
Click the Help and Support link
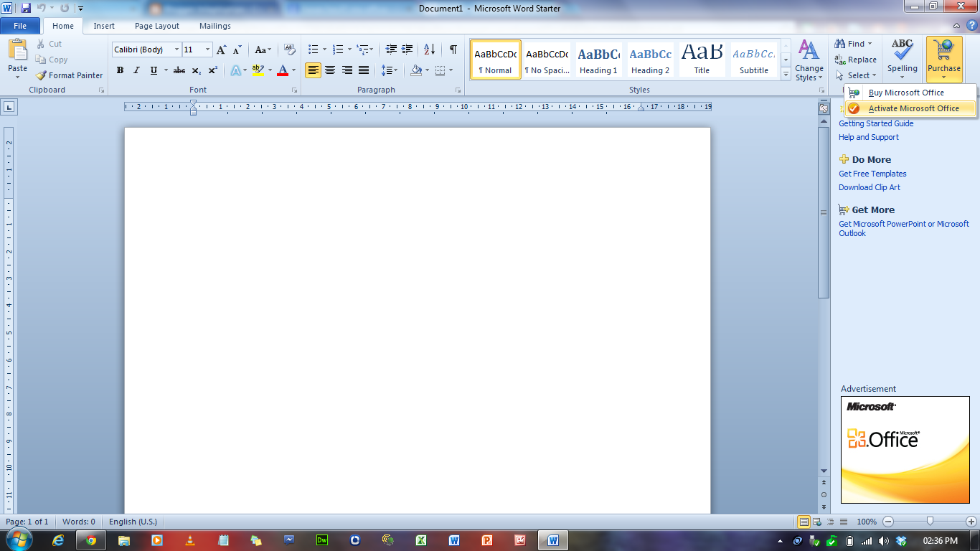(869, 137)
